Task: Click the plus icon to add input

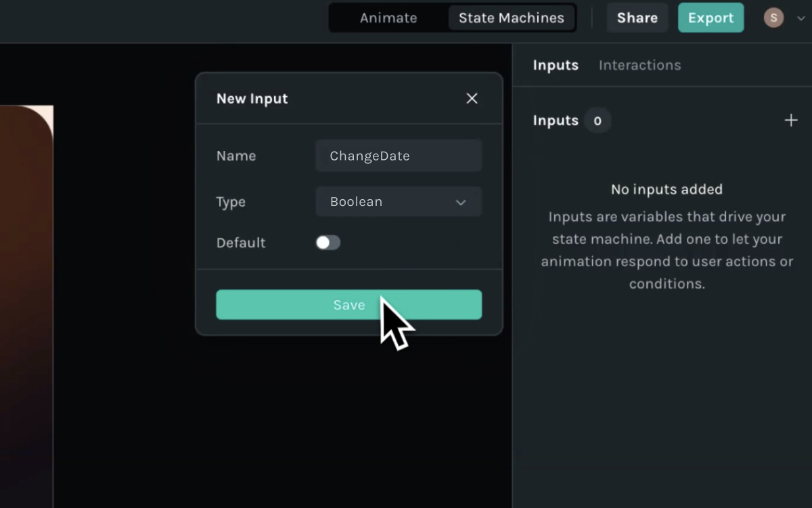Action: [x=790, y=121]
